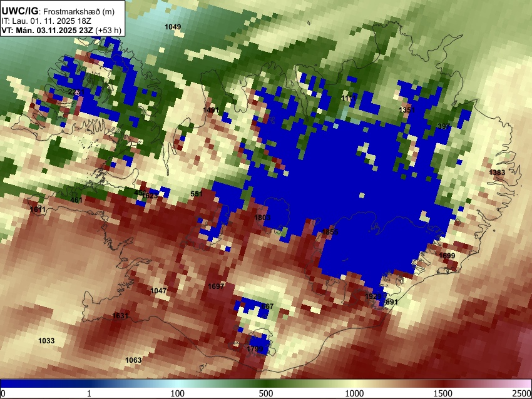Click the 1631 map value
The width and height of the screenshot is (532, 399).
pyautogui.click(x=120, y=316)
